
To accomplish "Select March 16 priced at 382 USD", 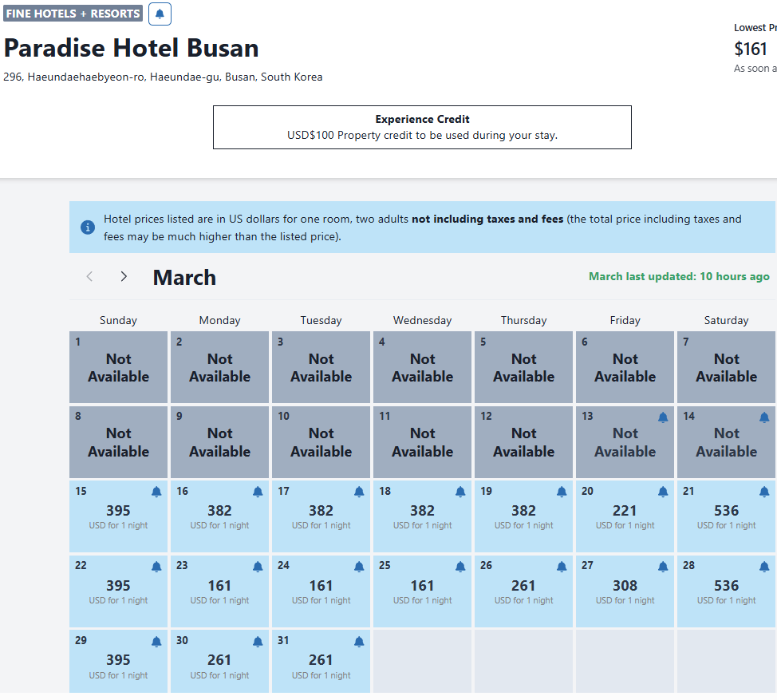I will tap(219, 516).
